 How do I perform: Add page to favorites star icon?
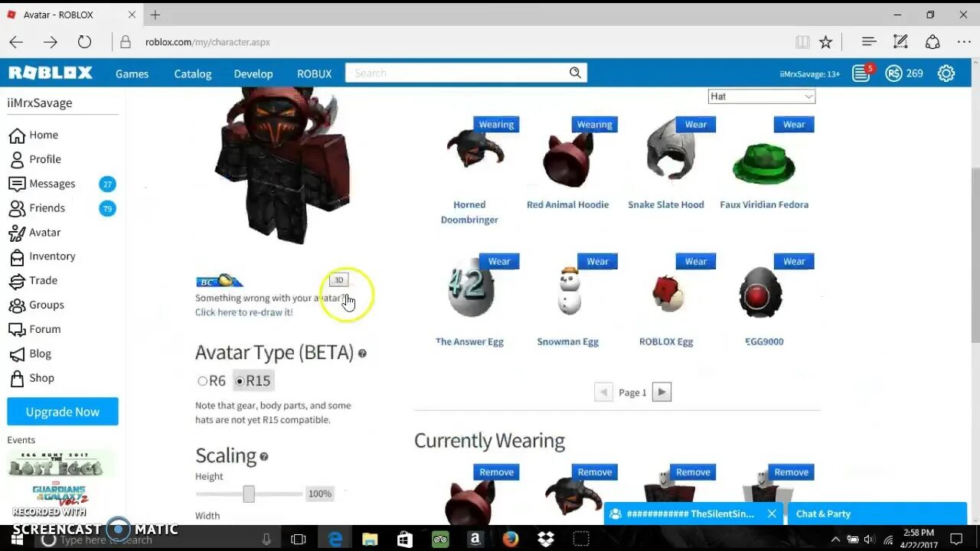pos(825,42)
